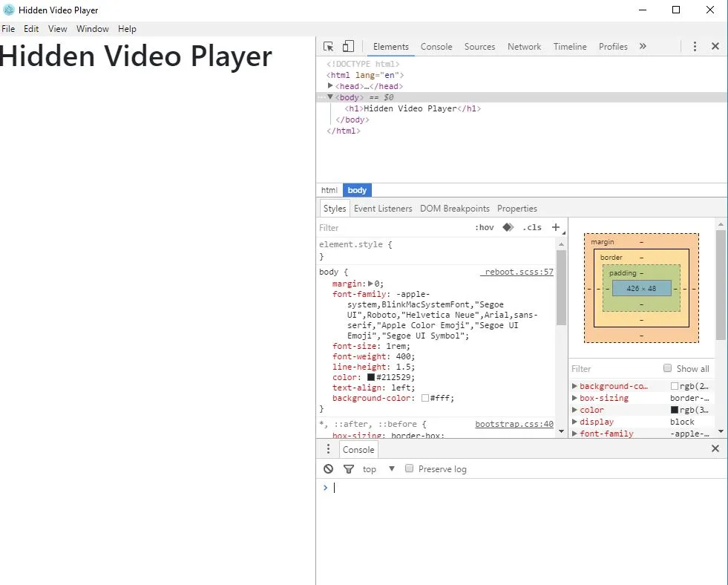Select the html lang="en" node
The image size is (728, 585).
click(365, 75)
